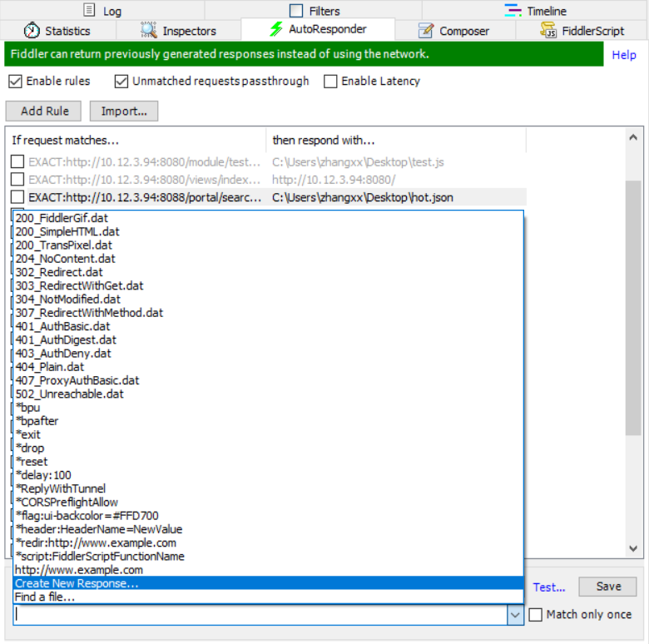Open the Log tab
This screenshot has width=649, height=644.
[102, 10]
